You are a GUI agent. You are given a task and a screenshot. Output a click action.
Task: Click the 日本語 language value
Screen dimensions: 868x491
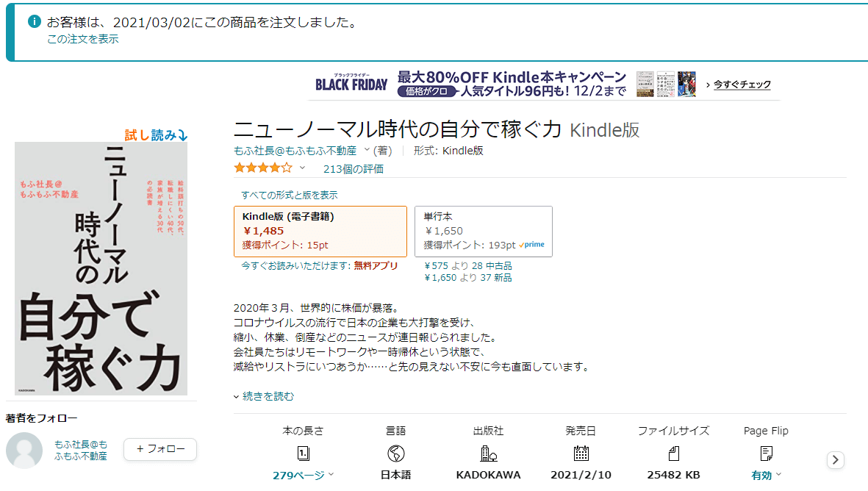coord(396,475)
